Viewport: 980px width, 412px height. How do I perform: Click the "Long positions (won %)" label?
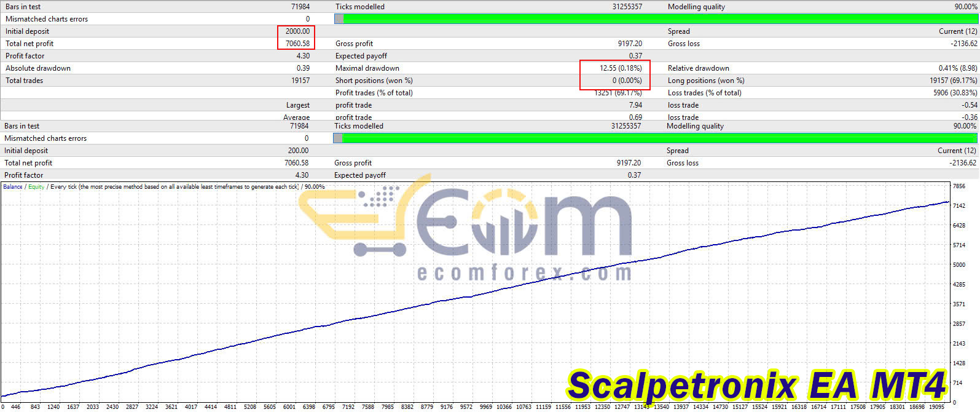point(706,81)
